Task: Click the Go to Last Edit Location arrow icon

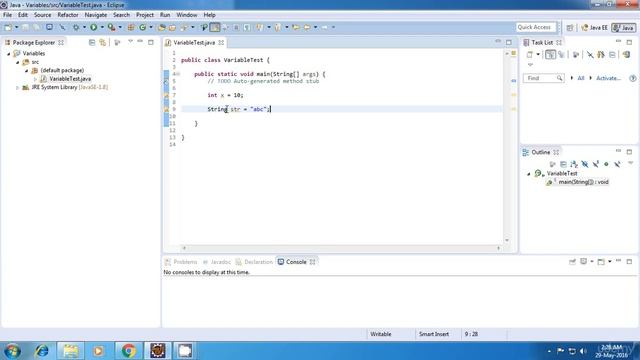Action: 296,27
